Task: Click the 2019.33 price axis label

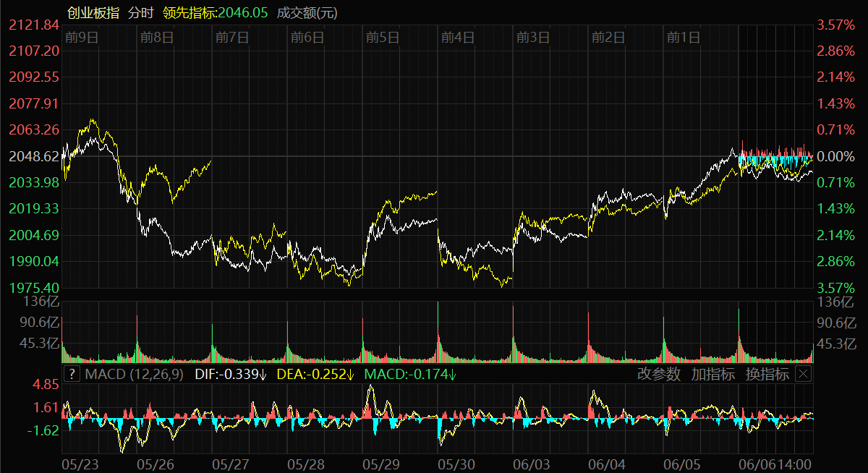Action: coord(34,208)
